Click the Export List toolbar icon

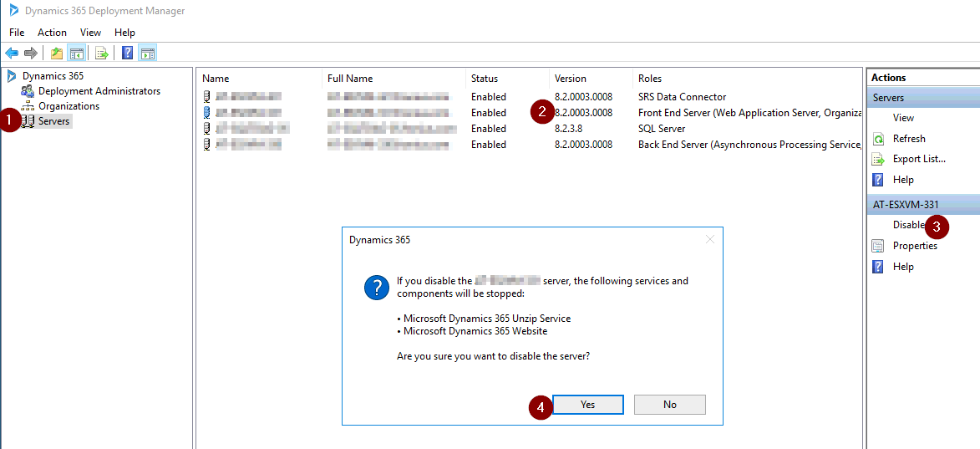point(102,54)
